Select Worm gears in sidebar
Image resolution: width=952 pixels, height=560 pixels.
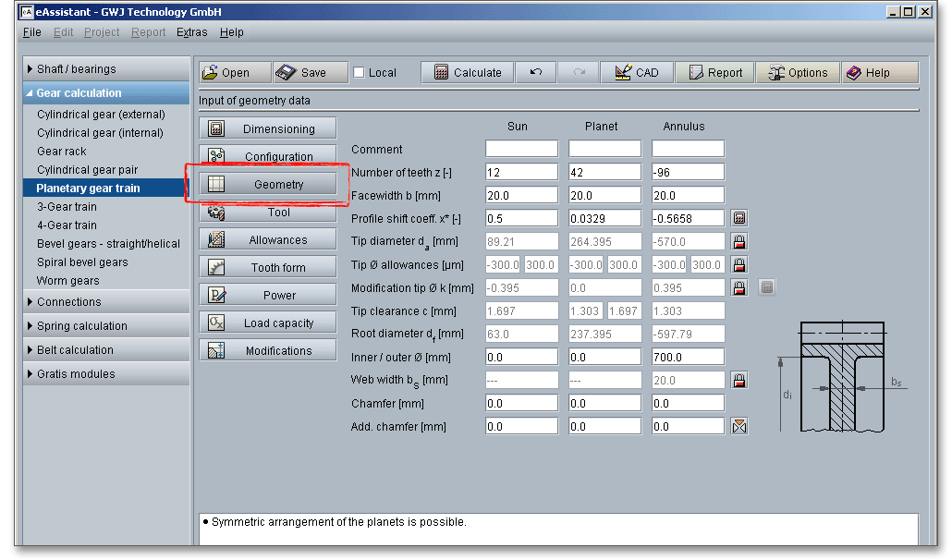pyautogui.click(x=67, y=281)
